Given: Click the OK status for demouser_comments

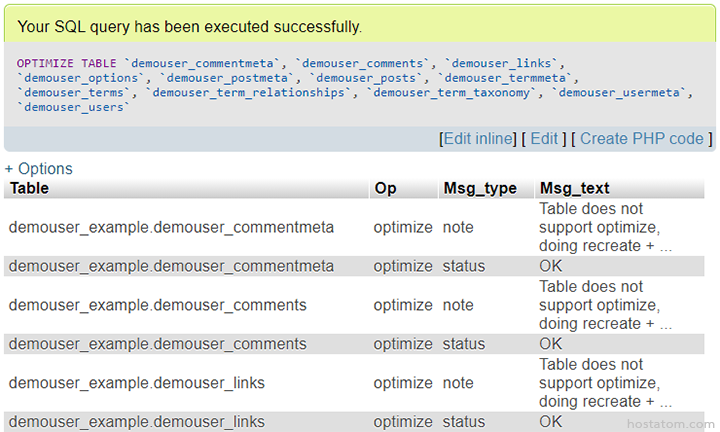Looking at the screenshot, I should [x=551, y=344].
